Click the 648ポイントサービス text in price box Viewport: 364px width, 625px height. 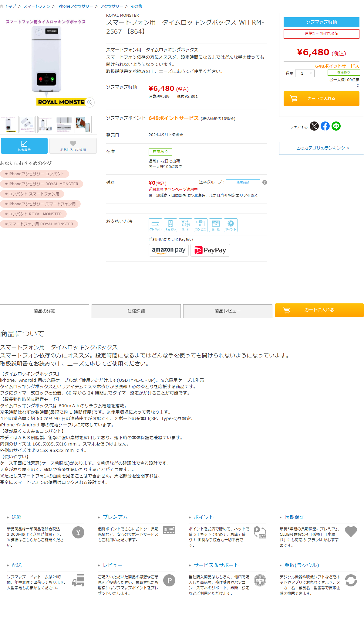pos(337,66)
